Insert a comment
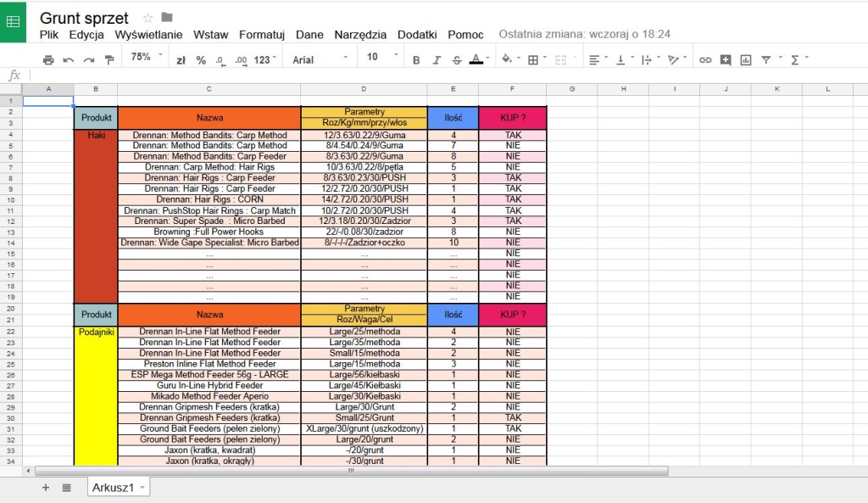 [726, 60]
